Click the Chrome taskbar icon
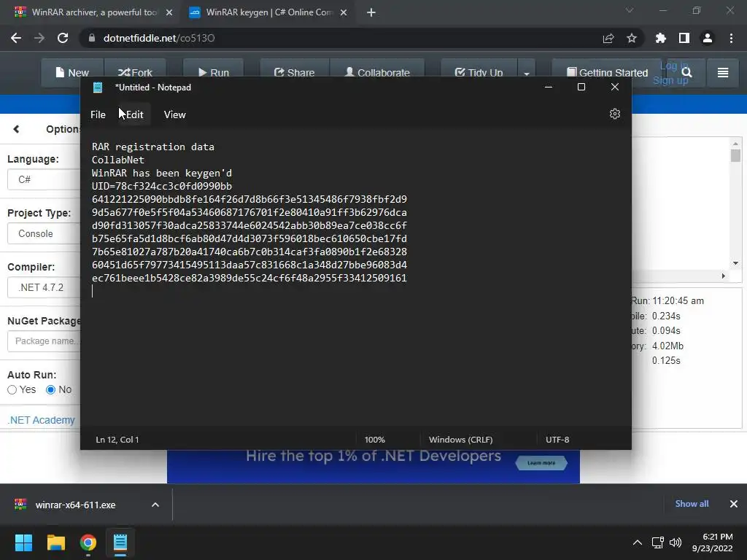 (x=88, y=542)
